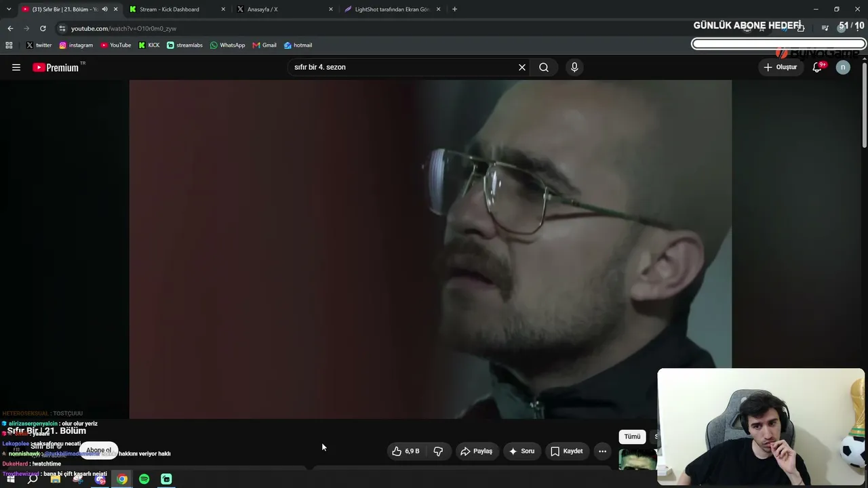The width and height of the screenshot is (868, 488).
Task: Open Chrome from the taskbar
Action: 122,479
